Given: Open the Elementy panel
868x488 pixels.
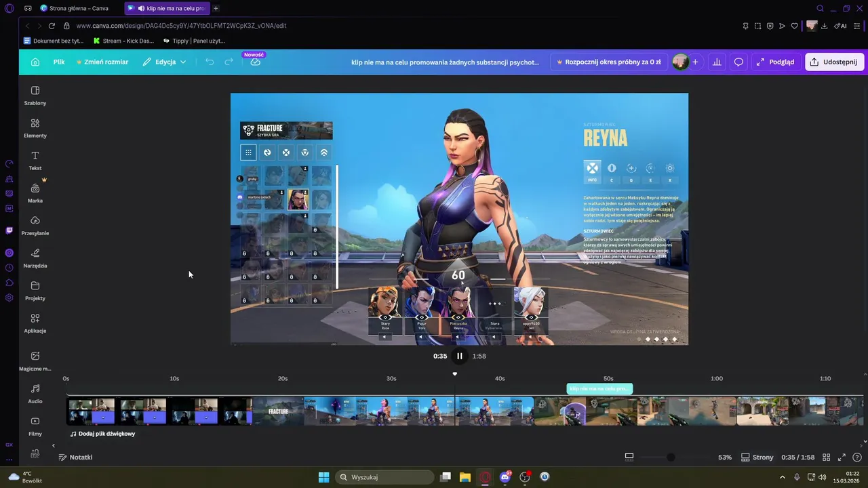Looking at the screenshot, I should point(35,128).
